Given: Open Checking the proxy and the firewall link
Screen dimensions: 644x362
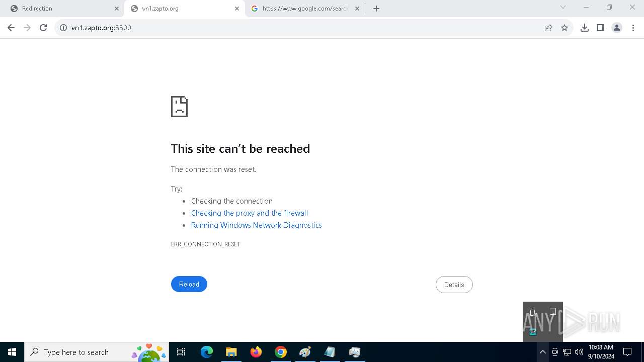Looking at the screenshot, I should click(x=250, y=213).
